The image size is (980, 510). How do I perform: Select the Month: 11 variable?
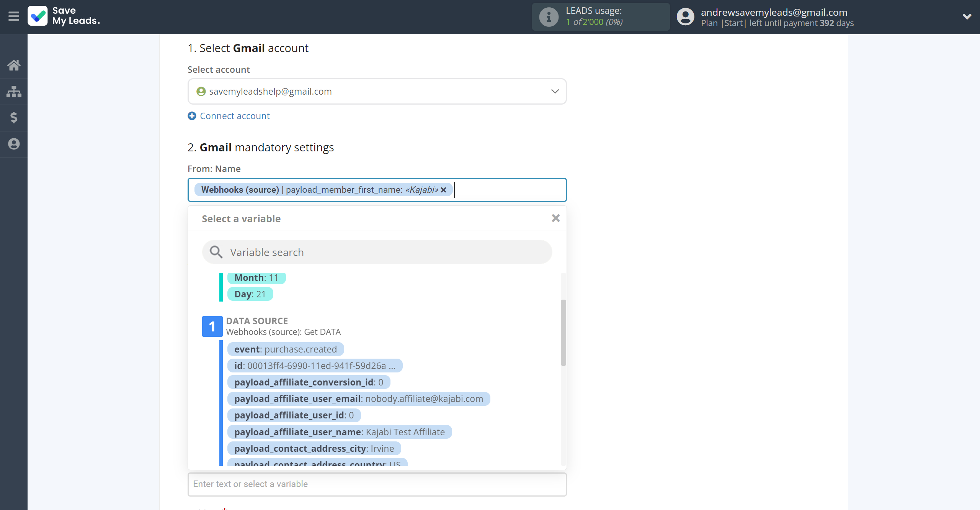(256, 278)
